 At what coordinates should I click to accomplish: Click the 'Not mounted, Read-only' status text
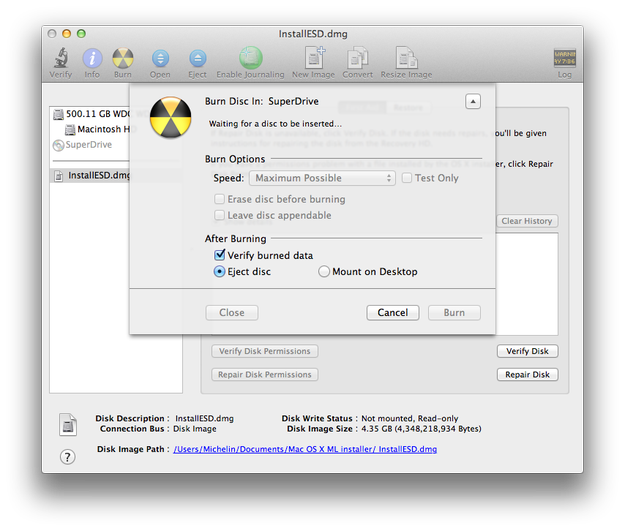(x=409, y=419)
